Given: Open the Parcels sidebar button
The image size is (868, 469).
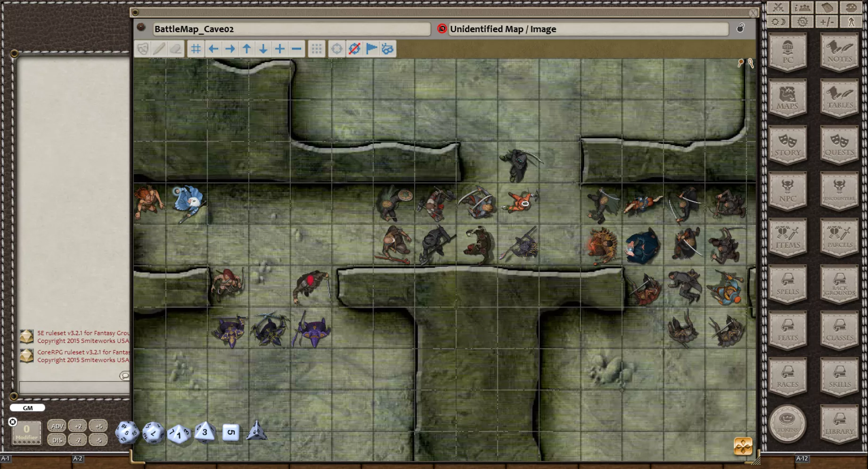Looking at the screenshot, I should point(839,238).
